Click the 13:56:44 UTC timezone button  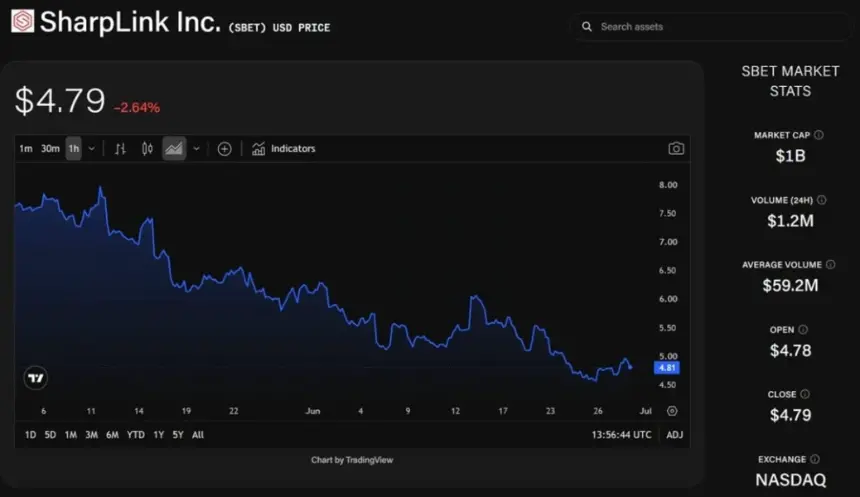(x=621, y=435)
